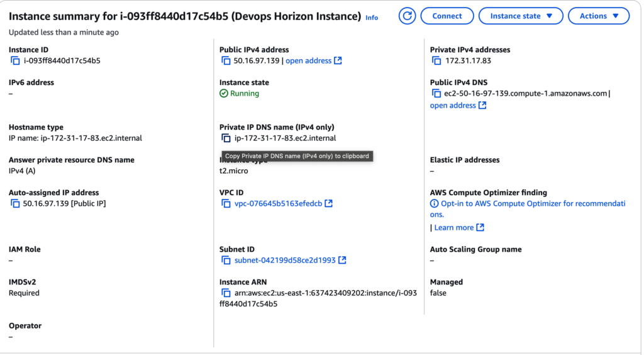Copy the Private IPv4 address 172.31.17.83
The image size is (644, 355).
pos(436,61)
